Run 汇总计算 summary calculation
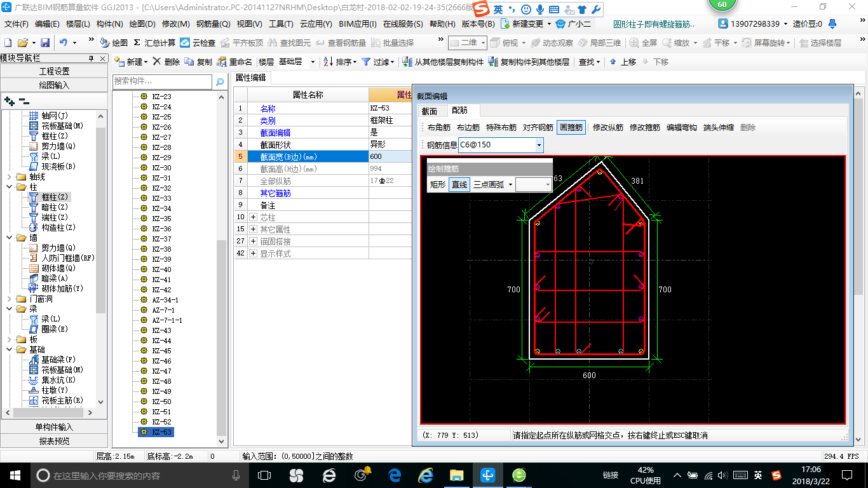Viewport: 868px width, 488px height. click(x=154, y=43)
